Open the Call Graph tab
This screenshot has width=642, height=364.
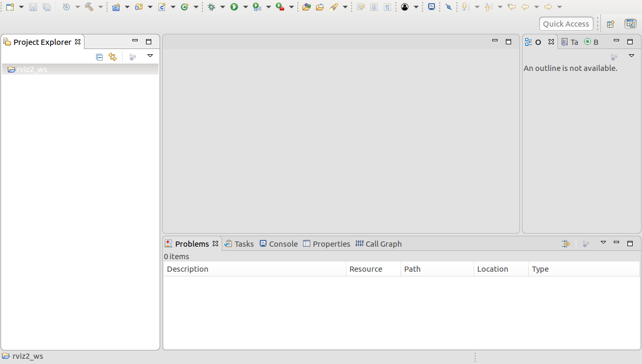[x=379, y=244]
